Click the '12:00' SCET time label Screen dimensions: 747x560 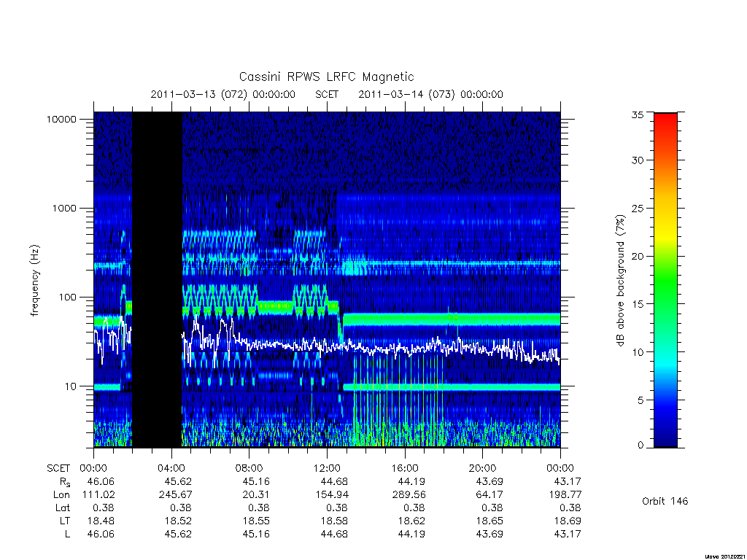pyautogui.click(x=327, y=469)
